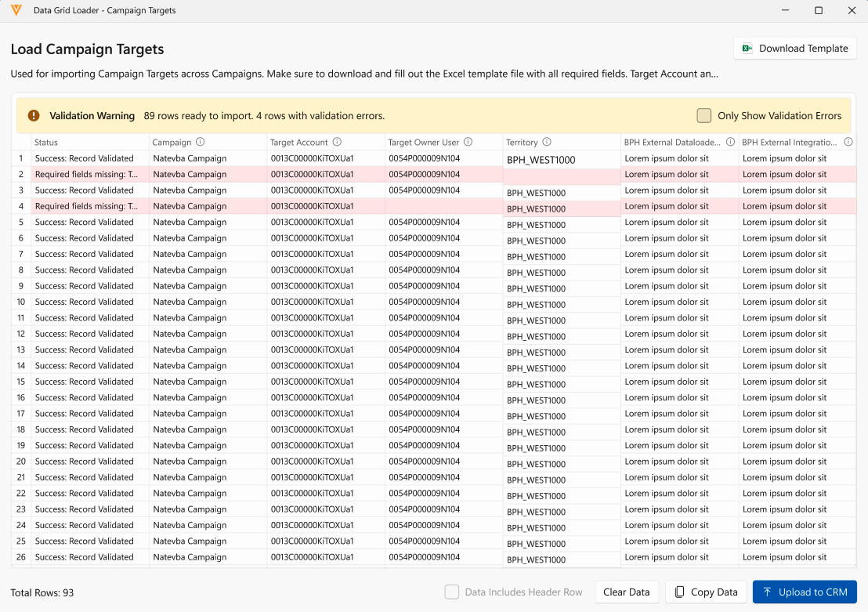868x612 pixels.
Task: Click the Target Account info icon
Action: 337,142
